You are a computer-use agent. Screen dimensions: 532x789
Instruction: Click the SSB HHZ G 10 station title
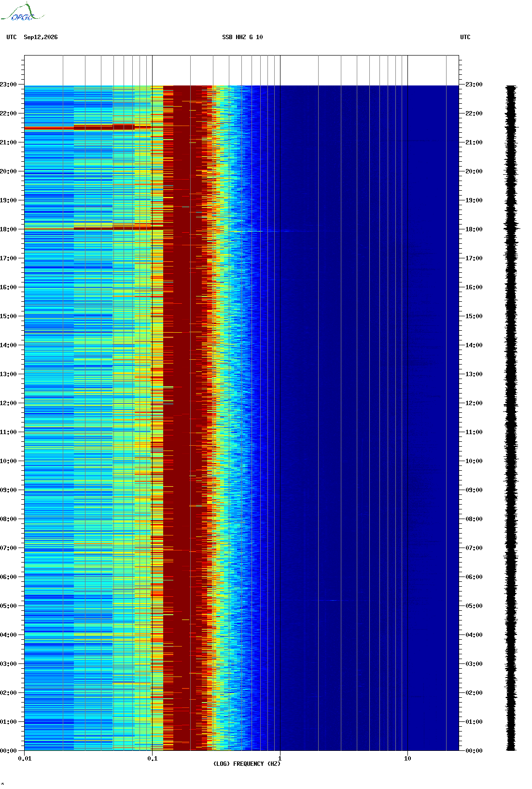(242, 37)
